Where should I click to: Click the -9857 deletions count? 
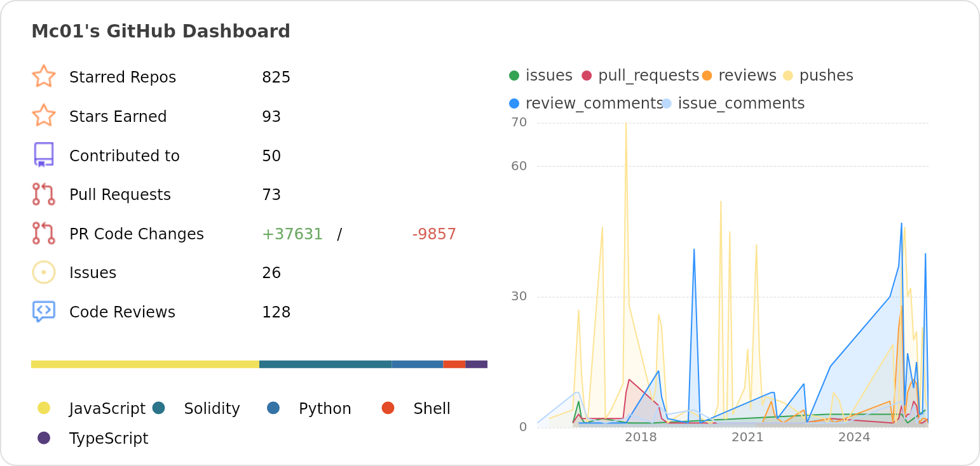[x=433, y=234]
